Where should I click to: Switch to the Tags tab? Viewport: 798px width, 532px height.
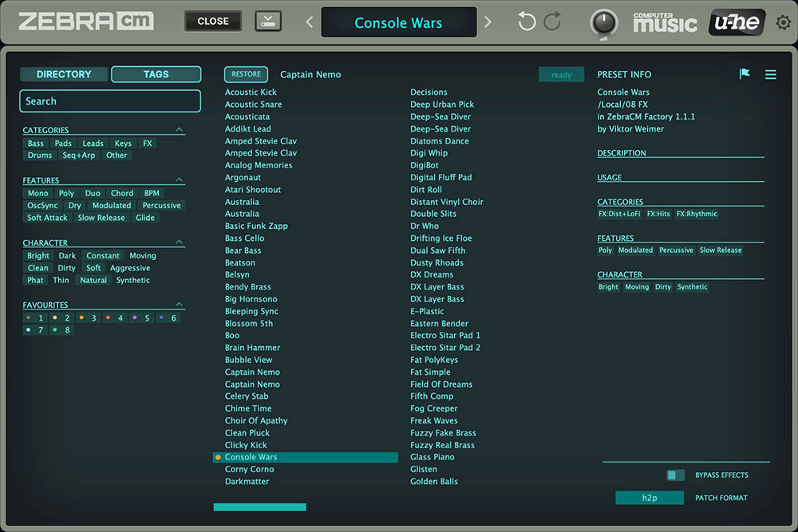click(156, 74)
